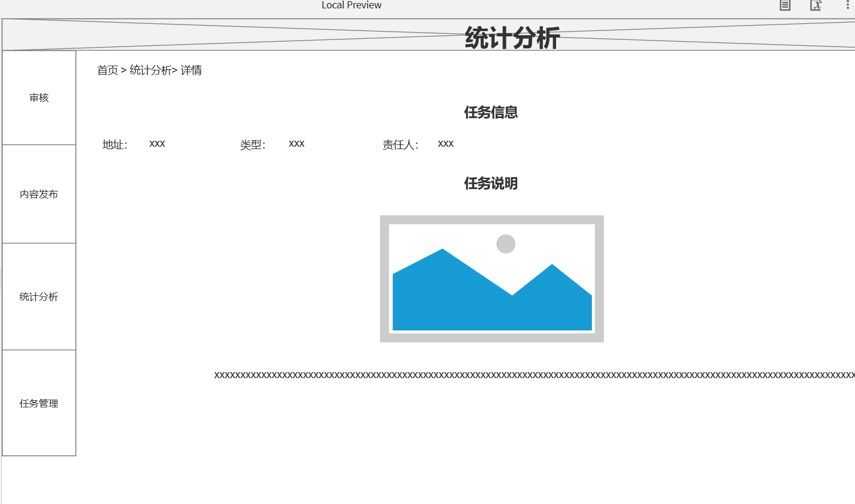Click the 任务信息 section heading
855x504 pixels.
(x=491, y=112)
